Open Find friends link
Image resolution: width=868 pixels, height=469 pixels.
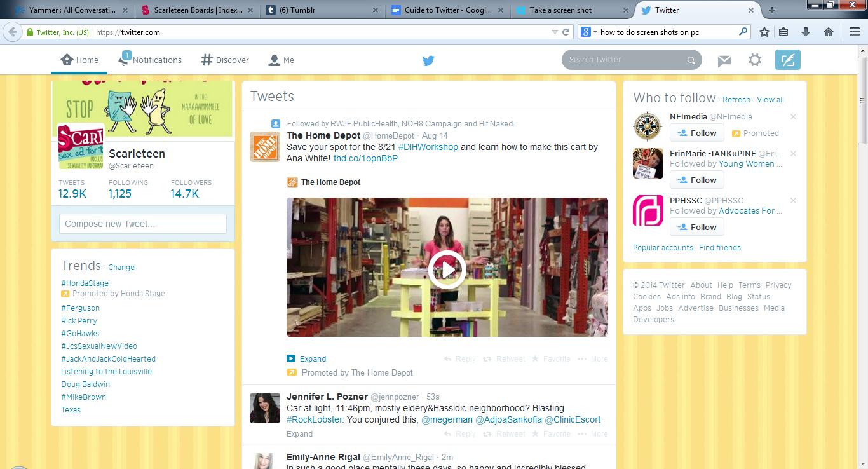click(x=720, y=248)
